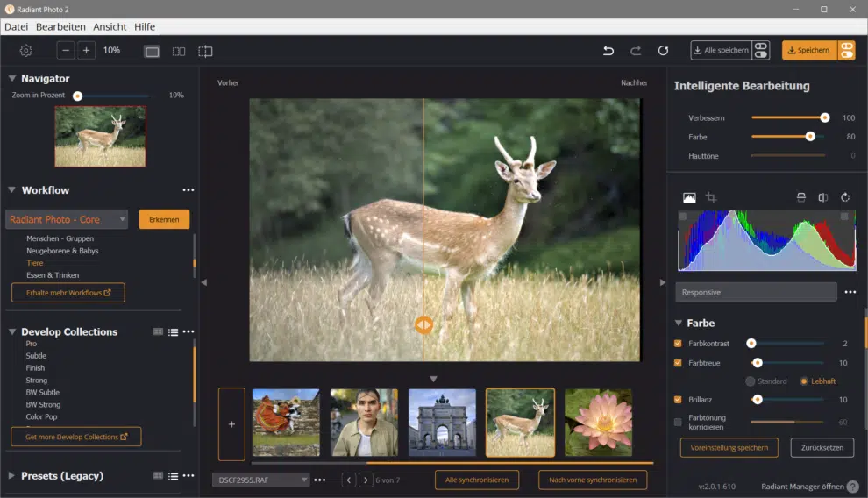Open the Radiant Photo - Core dropdown
Screen dimensions: 868x498
click(68, 219)
